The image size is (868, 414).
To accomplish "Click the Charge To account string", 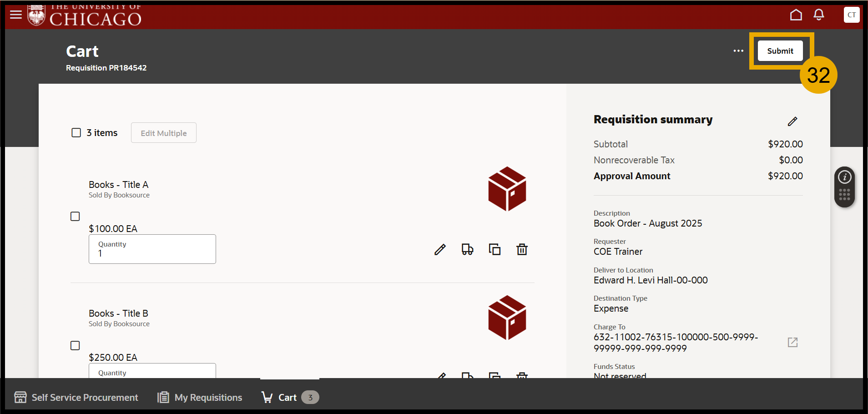I will coord(676,343).
